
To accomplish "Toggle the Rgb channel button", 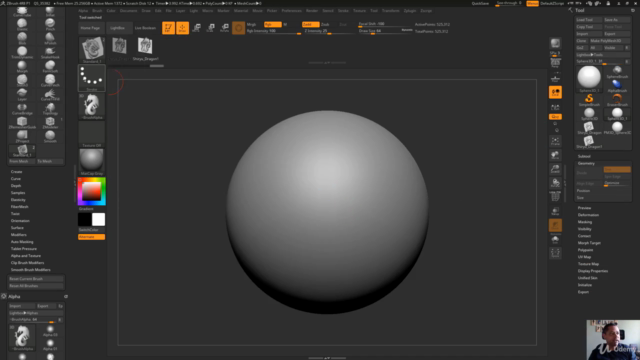I will click(x=272, y=24).
